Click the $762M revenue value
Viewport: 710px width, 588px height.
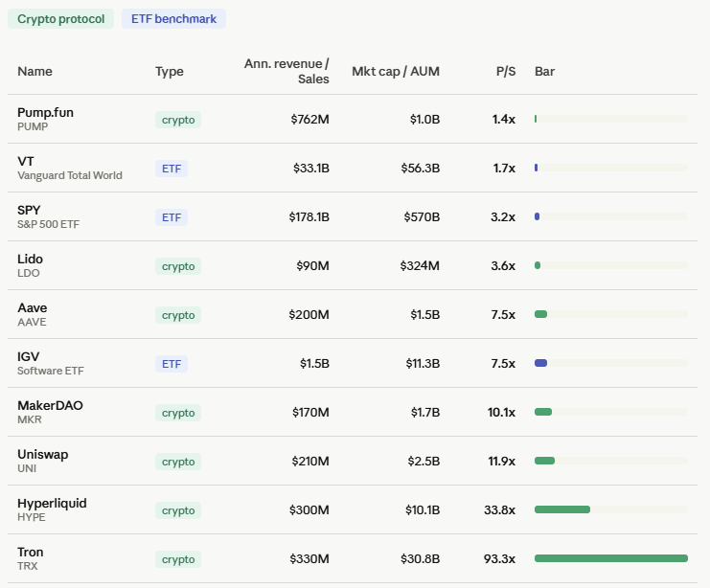tap(309, 120)
